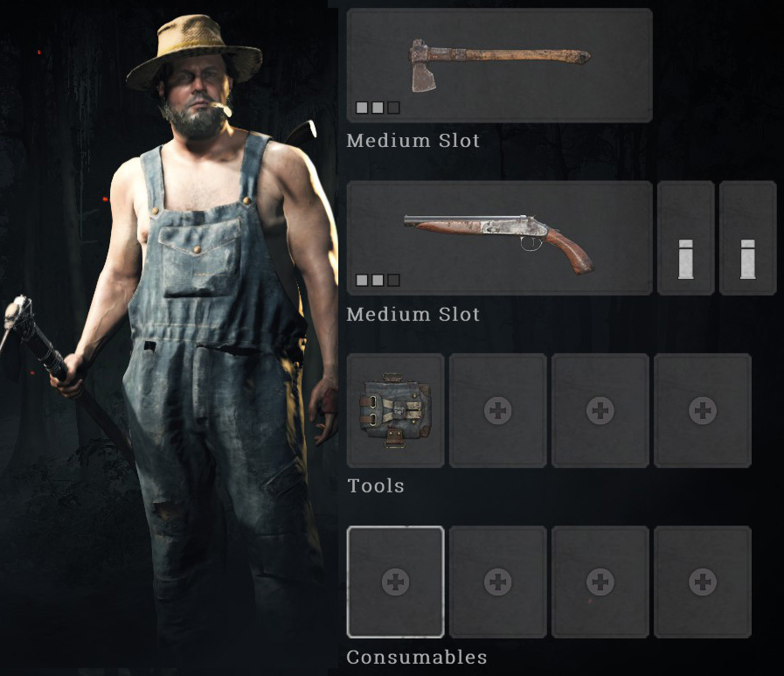Image resolution: width=784 pixels, height=676 pixels.
Task: Open second ammo slot beside shotgun
Action: point(747,238)
